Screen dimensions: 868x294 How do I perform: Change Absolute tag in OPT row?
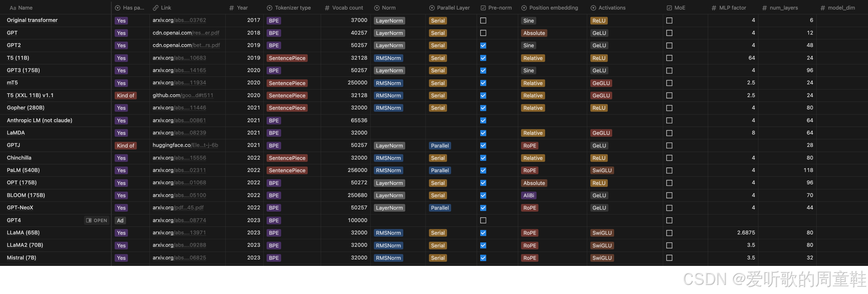click(x=534, y=183)
